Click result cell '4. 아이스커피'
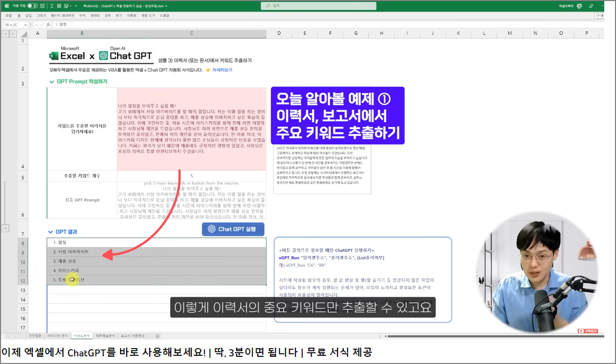 156,270
